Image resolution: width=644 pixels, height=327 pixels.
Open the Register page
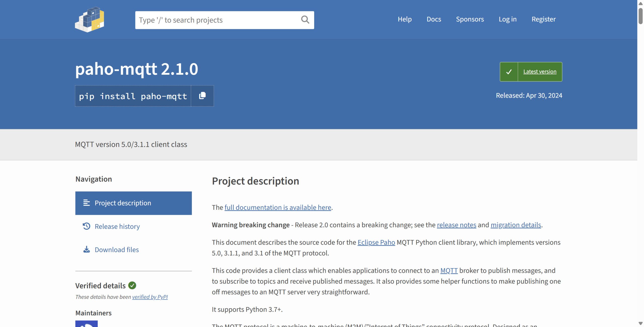click(x=543, y=19)
